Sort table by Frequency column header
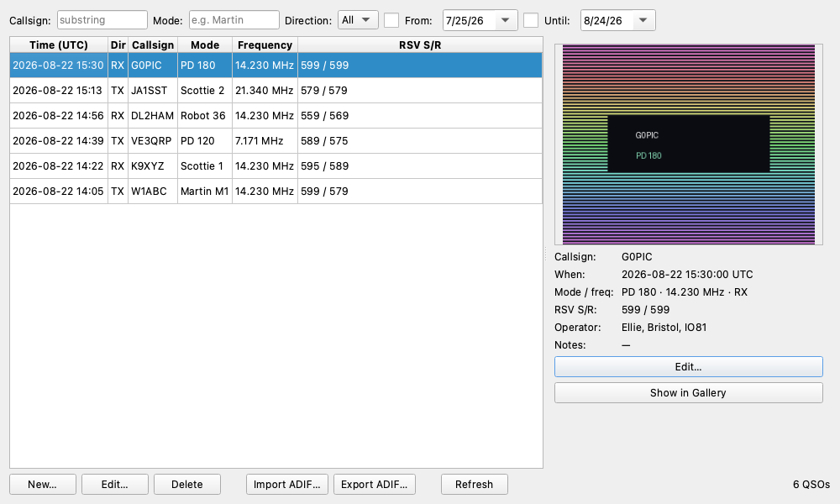Screen dimensions: 840x504 point(265,45)
